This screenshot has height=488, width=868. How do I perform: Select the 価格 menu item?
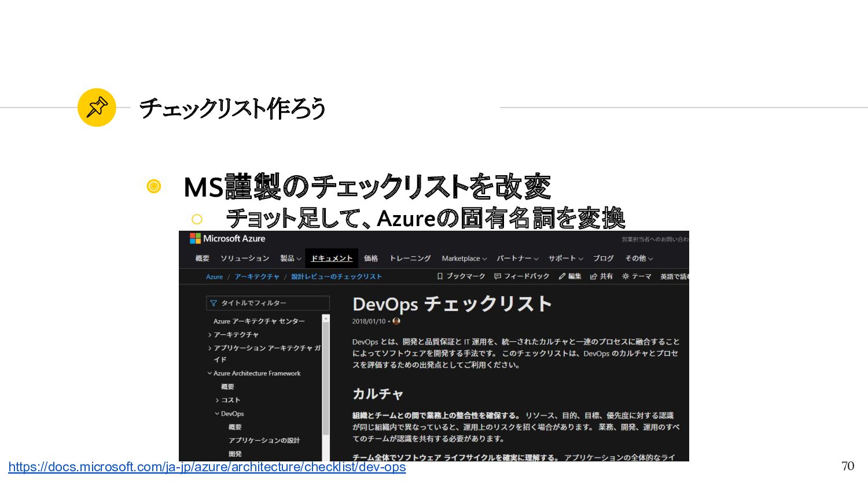[x=371, y=258]
